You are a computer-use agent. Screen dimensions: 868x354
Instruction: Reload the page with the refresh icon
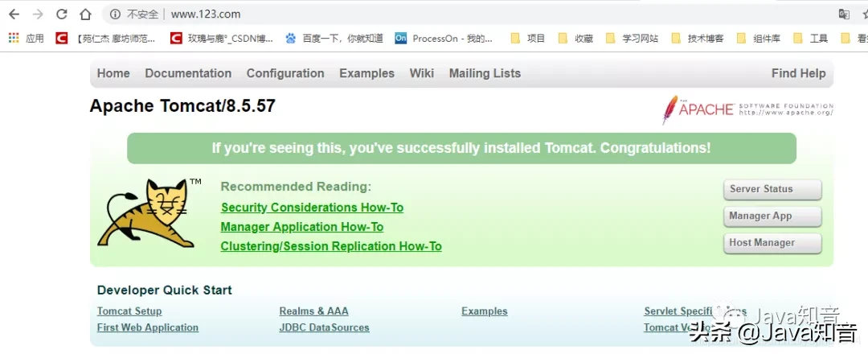pyautogui.click(x=61, y=14)
